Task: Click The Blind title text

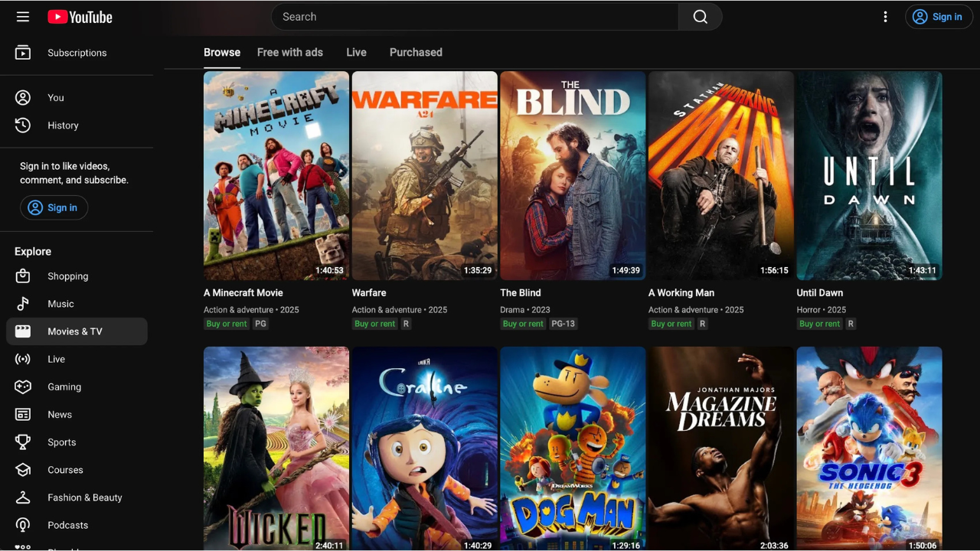Action: tap(521, 293)
